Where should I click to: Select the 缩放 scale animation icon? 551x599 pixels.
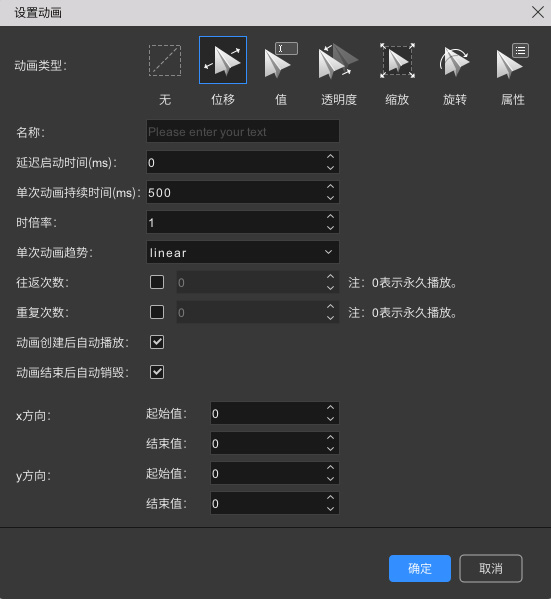(x=397, y=60)
